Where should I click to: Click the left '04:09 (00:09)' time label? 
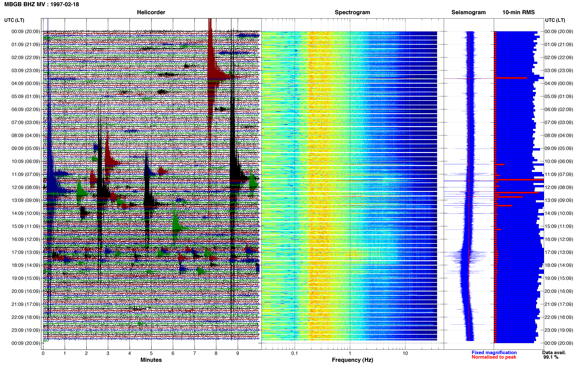tap(26, 83)
